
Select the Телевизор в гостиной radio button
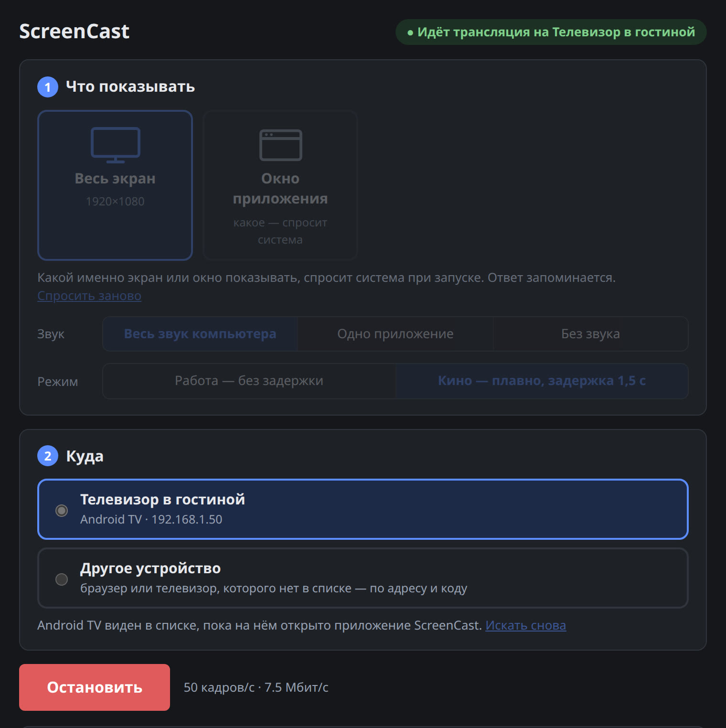point(62,511)
